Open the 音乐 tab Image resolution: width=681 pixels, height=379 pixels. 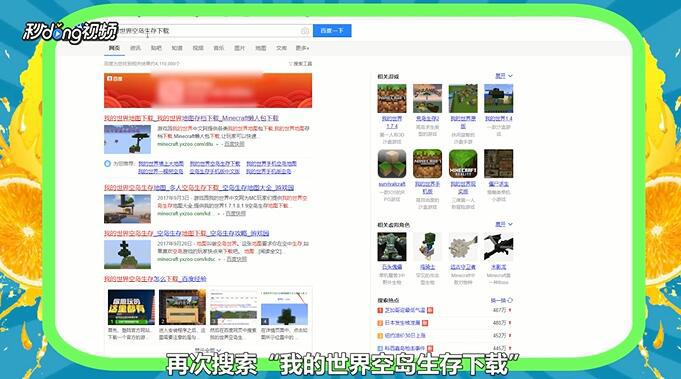[x=219, y=48]
